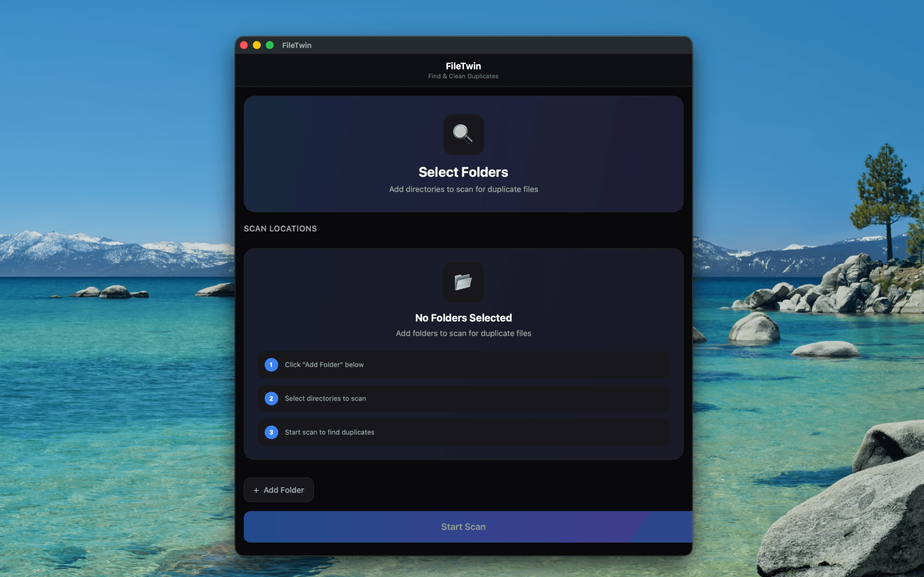Click 'Add directories to scan for duplicate files' text
This screenshot has width=924, height=577.
point(463,189)
